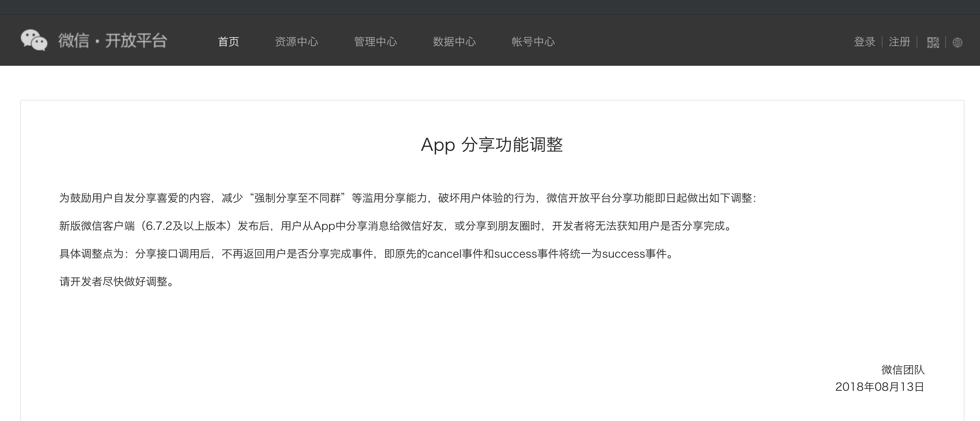
Task: Open the 管理中心 menu item
Action: click(x=375, y=42)
